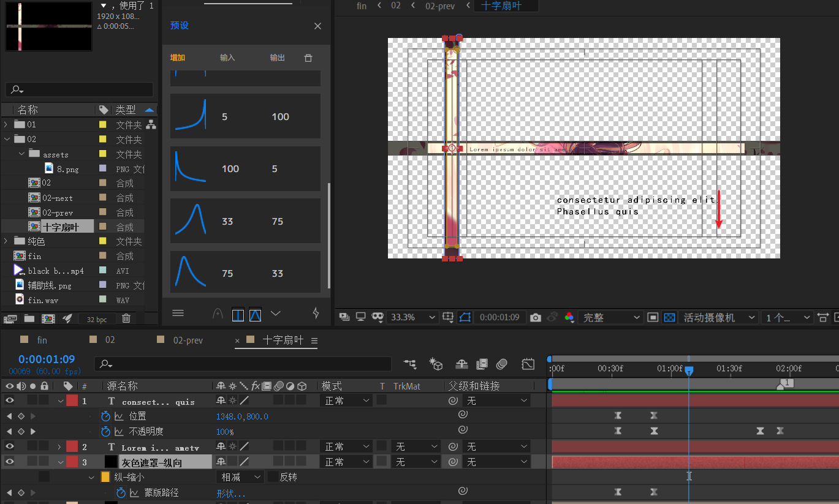839x504 pixels.
Task: Hide layer 3 灰色遮罩-纵向 with eye
Action: click(9, 462)
